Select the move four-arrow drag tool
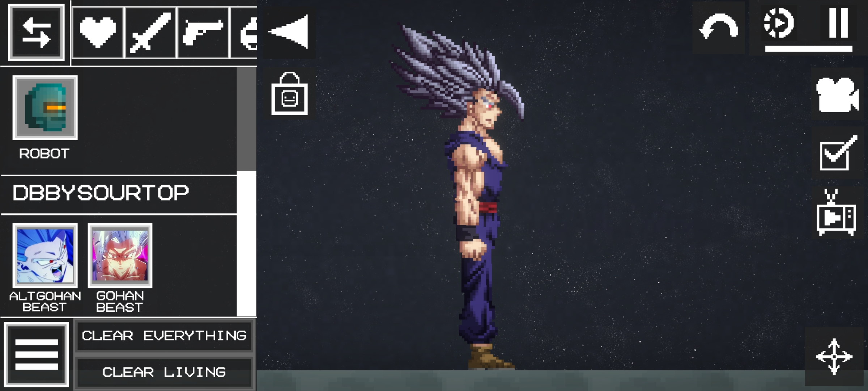Image resolution: width=868 pixels, height=391 pixels. (x=834, y=357)
